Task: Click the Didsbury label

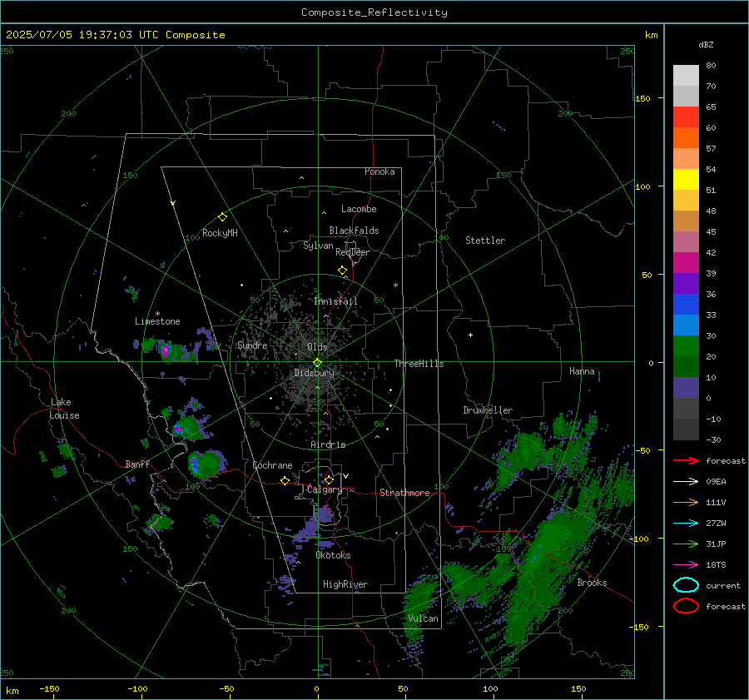Action: pos(314,373)
